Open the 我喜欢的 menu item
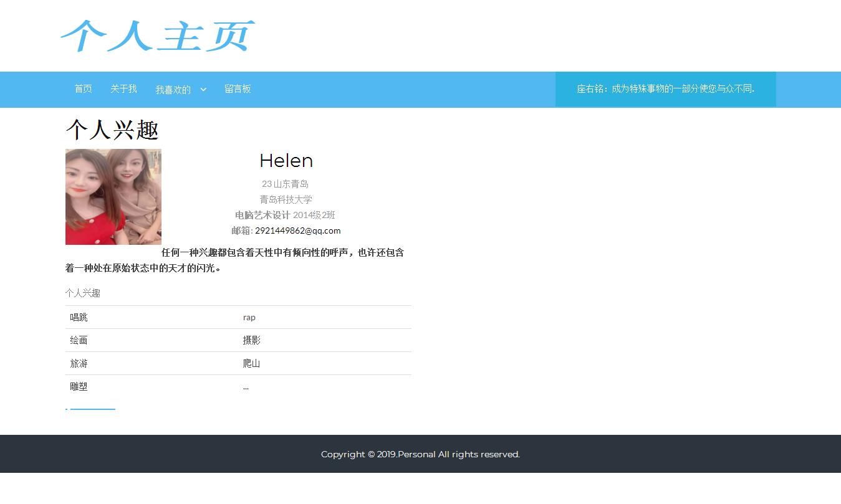Viewport: 841px width, 504px height. click(173, 90)
